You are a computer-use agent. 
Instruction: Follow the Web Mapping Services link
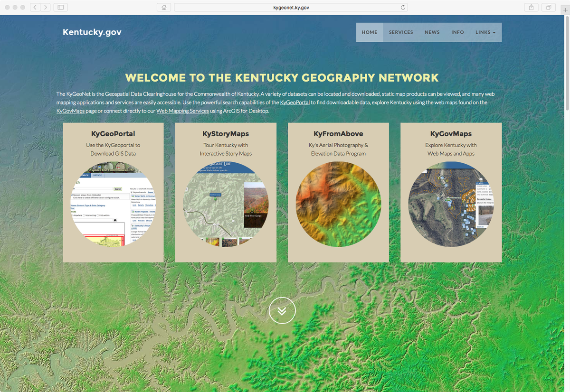[182, 111]
